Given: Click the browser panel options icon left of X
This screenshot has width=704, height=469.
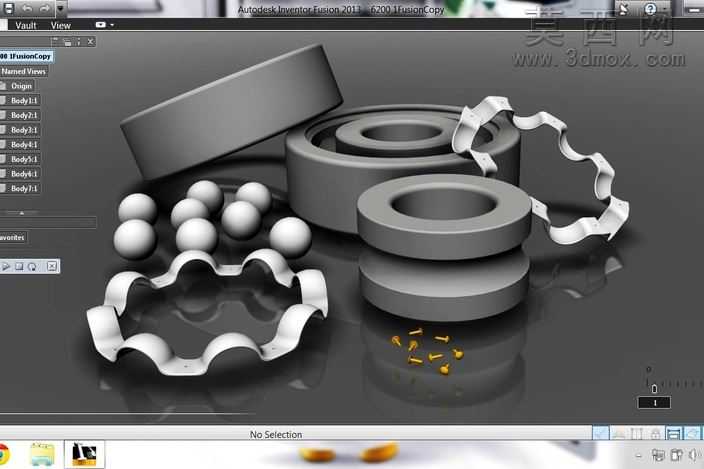Looking at the screenshot, I should 79,42.
